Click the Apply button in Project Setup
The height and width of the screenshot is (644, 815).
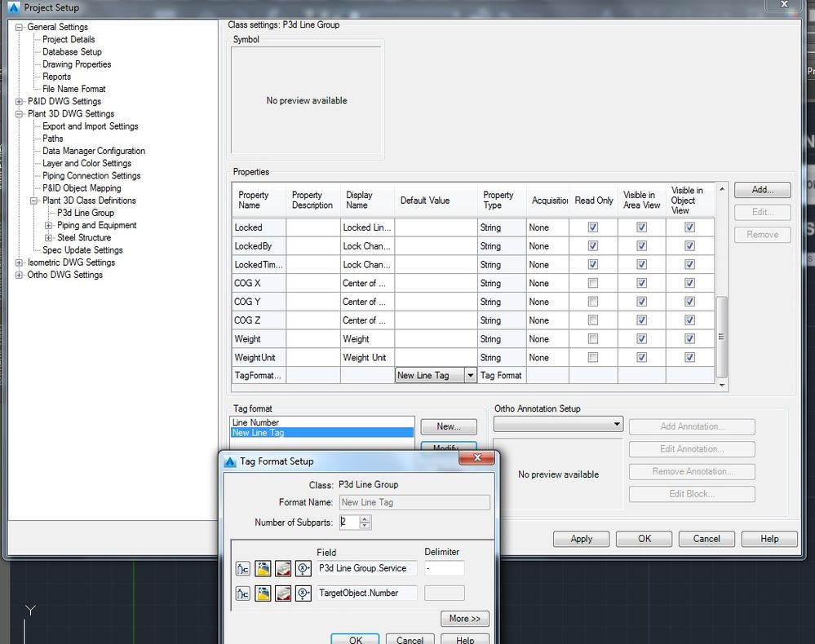click(581, 539)
